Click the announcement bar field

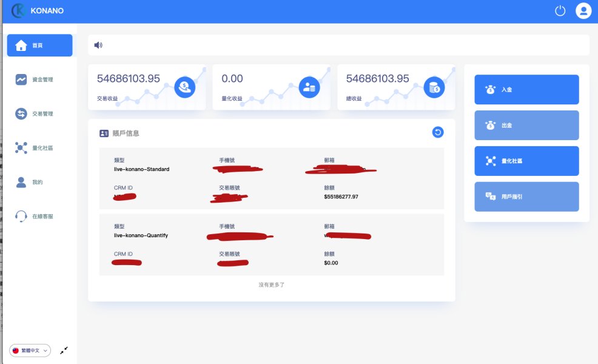pyautogui.click(x=338, y=45)
